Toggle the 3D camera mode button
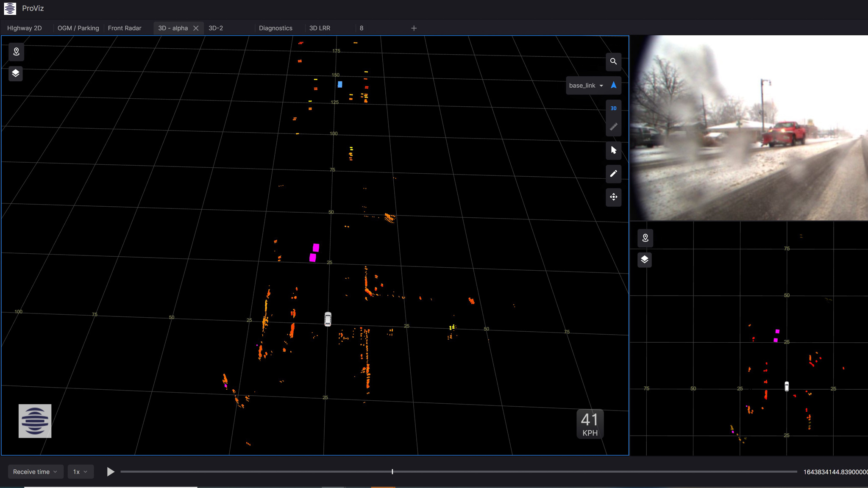This screenshot has height=488, width=868. (613, 108)
